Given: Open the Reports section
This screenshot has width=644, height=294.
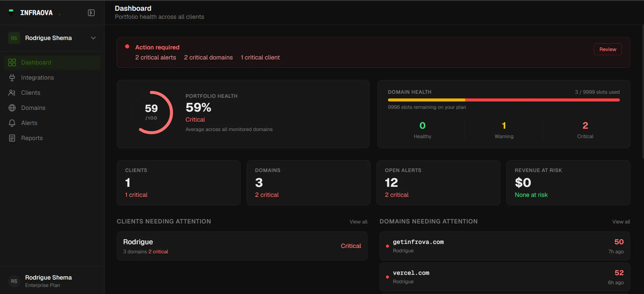Looking at the screenshot, I should (52, 138).
